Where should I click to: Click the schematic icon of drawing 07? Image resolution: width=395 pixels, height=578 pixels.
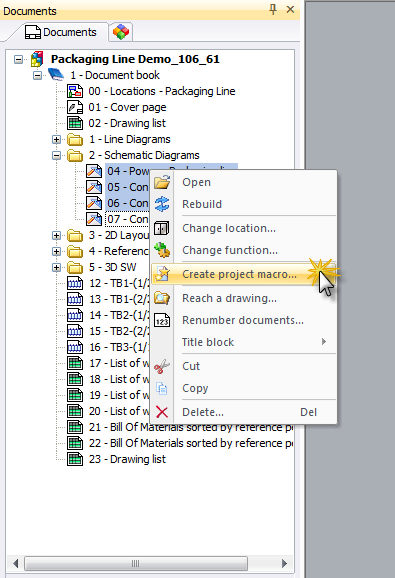point(94,219)
